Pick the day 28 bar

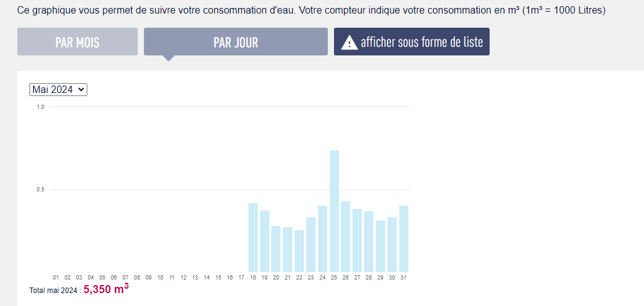(369, 241)
